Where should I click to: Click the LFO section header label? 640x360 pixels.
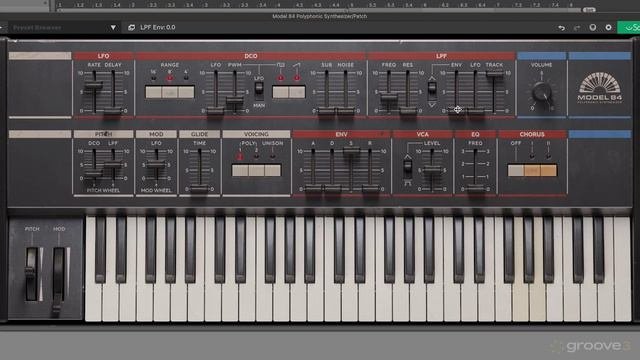[103, 56]
